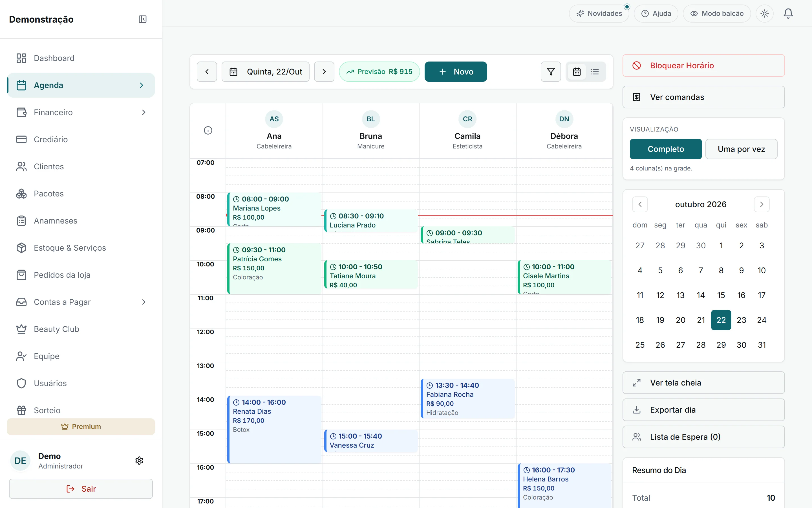Open Beauty Club page
The height and width of the screenshot is (508, 812).
point(81,329)
